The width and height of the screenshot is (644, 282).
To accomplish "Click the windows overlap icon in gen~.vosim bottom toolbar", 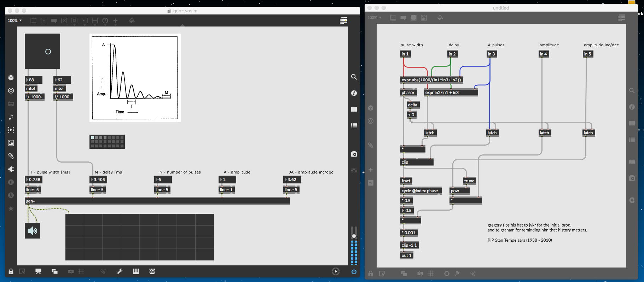I will coord(54,271).
